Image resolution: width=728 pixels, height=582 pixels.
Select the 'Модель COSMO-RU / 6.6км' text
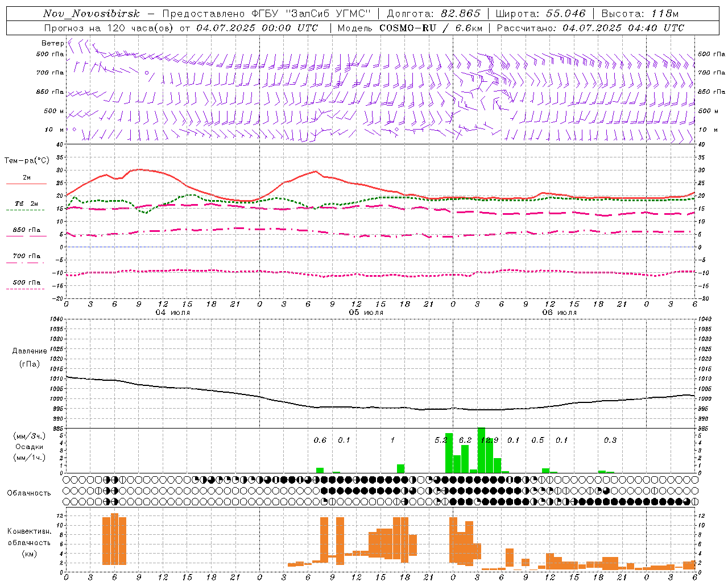410,28
